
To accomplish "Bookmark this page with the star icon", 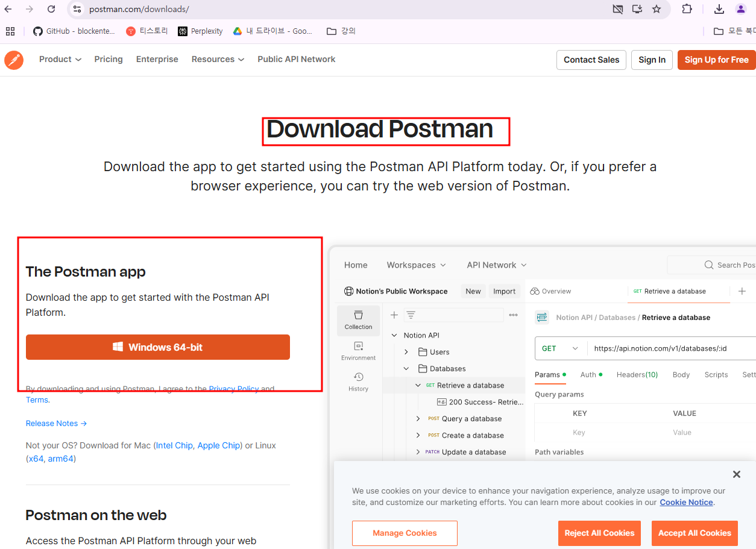I will point(657,9).
